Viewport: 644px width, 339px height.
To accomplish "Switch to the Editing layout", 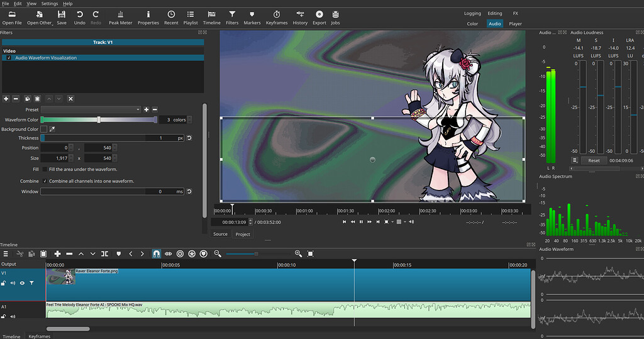I will [x=494, y=14].
